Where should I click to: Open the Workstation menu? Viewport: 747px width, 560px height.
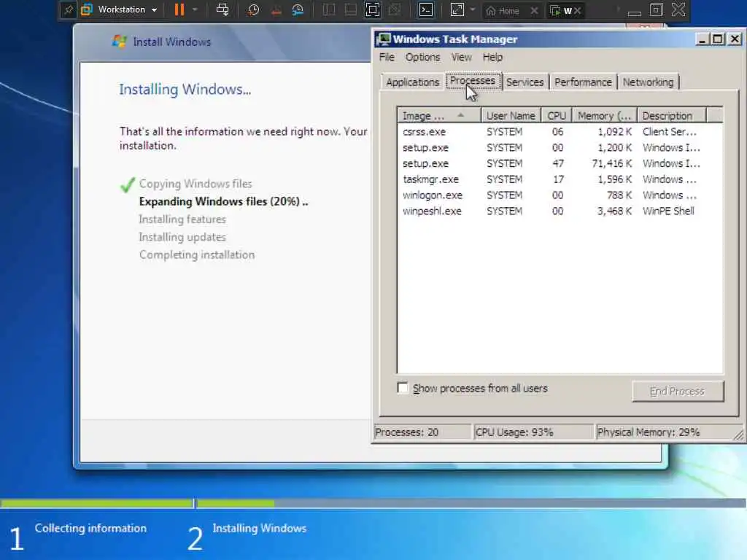point(120,9)
